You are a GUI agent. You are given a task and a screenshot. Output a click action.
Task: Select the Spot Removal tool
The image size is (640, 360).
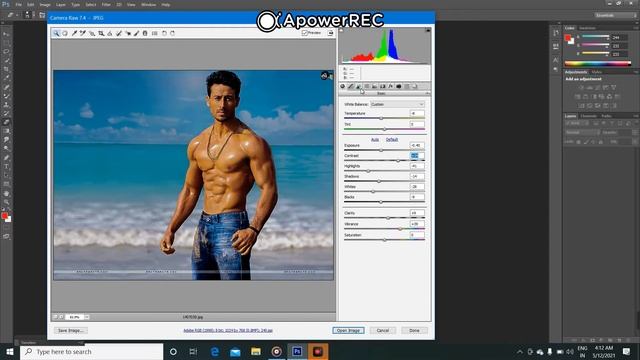(x=119, y=33)
